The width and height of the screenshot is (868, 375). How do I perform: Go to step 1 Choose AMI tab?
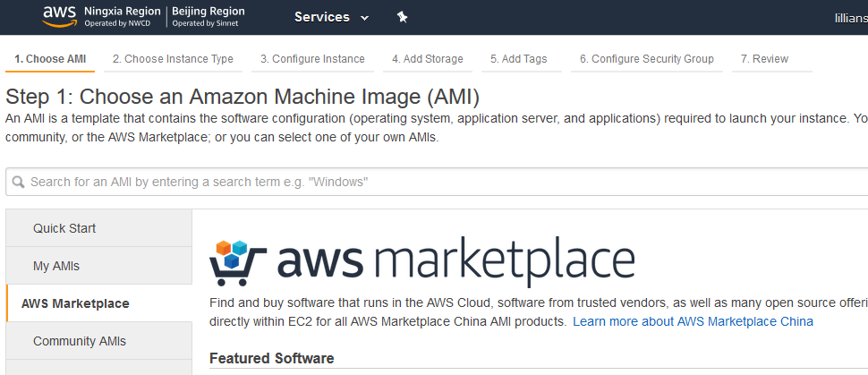point(50,59)
